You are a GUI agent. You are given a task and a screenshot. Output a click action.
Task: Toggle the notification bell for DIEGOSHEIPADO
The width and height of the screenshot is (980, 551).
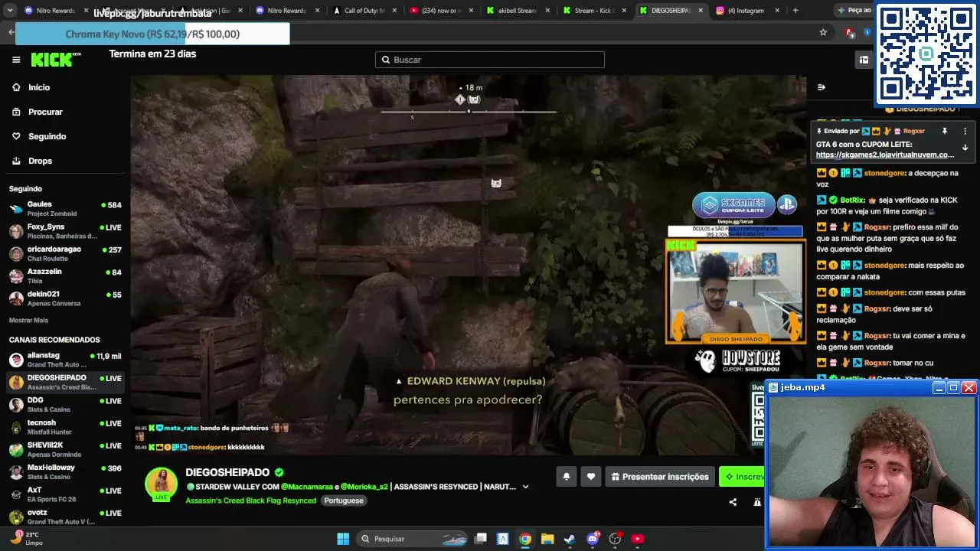[x=567, y=477]
